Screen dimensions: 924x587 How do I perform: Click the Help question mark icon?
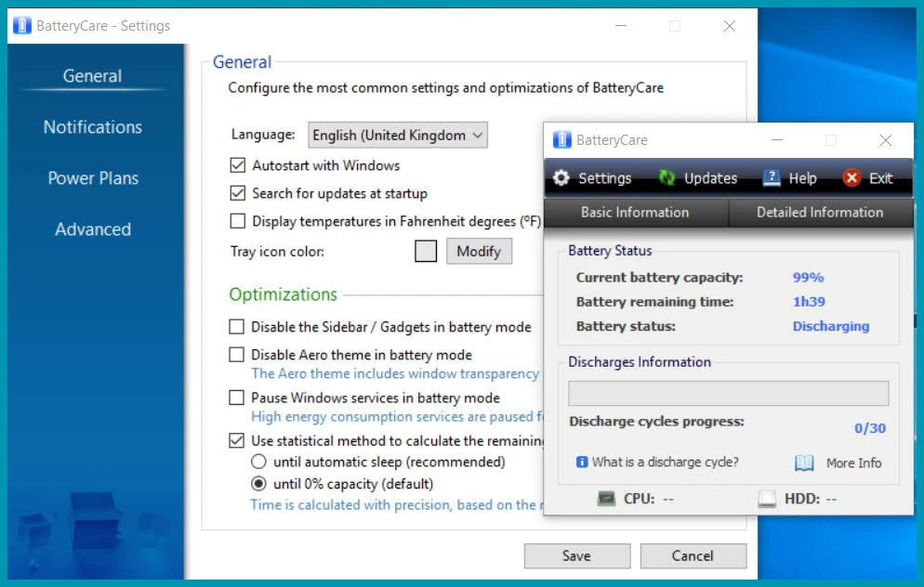(772, 177)
